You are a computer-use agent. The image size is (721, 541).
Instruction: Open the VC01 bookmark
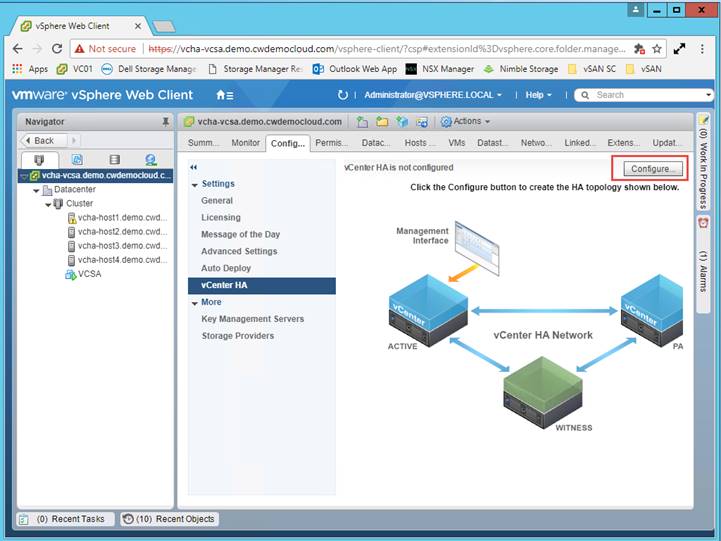coord(74,69)
